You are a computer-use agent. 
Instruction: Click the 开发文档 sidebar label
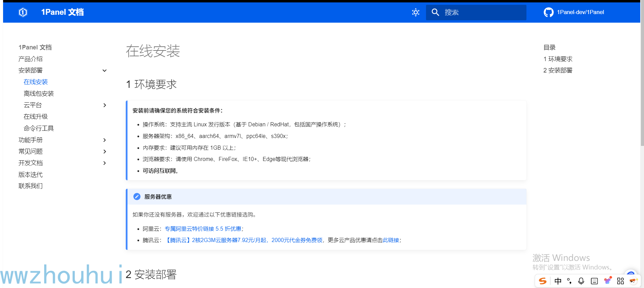coord(31,163)
